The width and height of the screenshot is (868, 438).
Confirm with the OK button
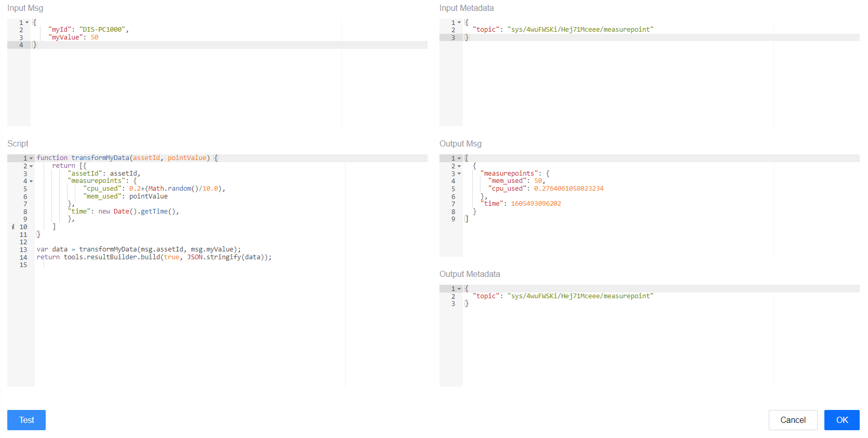point(842,420)
